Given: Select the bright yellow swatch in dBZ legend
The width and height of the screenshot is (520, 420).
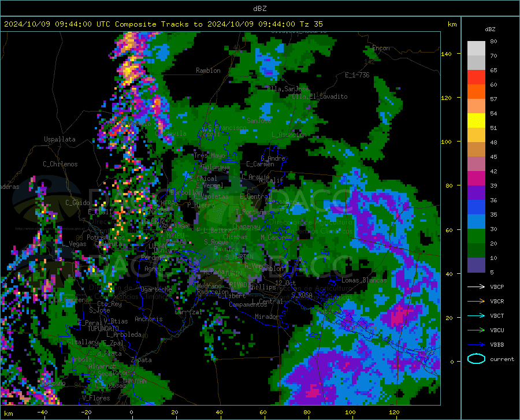Looking at the screenshot, I should [476, 121].
